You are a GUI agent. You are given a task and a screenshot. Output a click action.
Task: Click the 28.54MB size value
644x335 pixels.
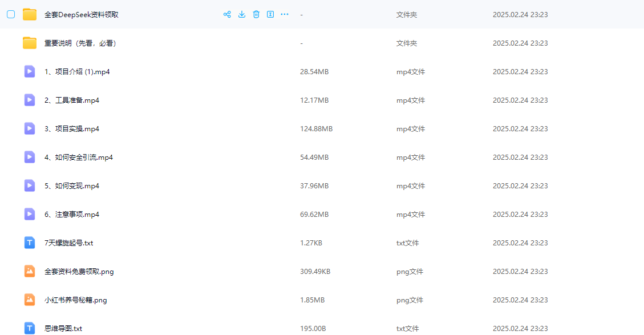314,71
